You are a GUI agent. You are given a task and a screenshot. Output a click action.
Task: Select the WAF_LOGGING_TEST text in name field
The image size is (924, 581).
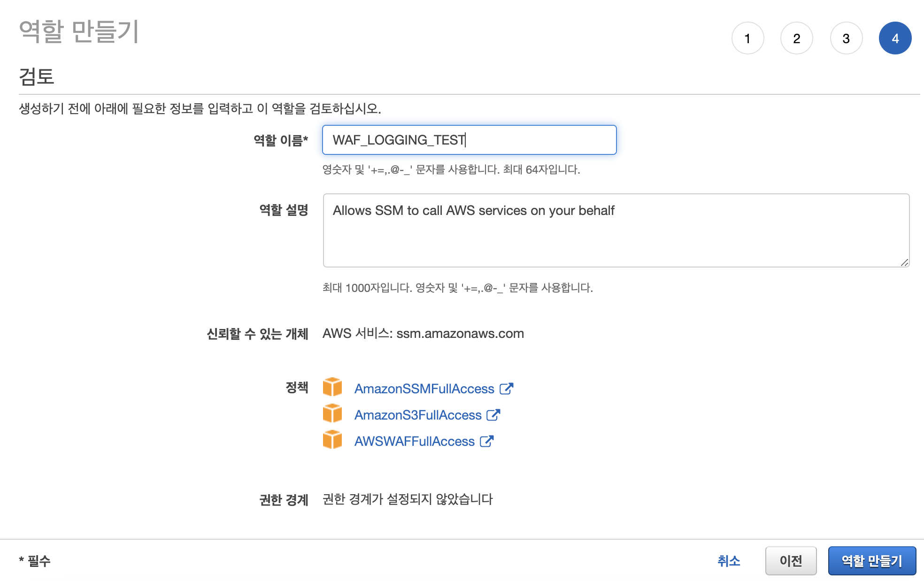[x=398, y=139]
